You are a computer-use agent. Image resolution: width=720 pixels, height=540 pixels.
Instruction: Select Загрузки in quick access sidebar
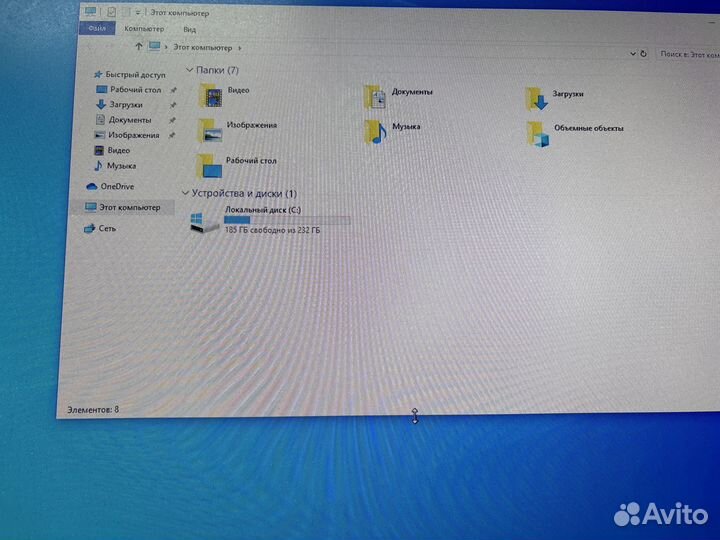tap(126, 105)
